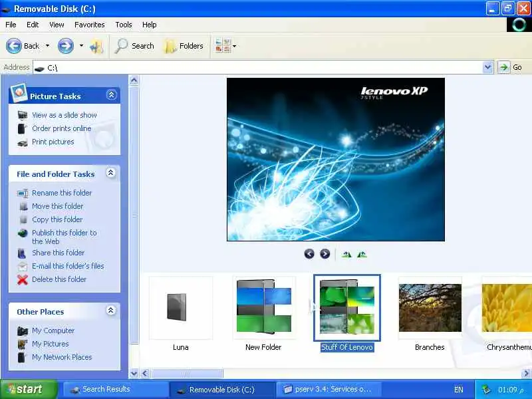Click the red X delete icon
This screenshot has height=399, width=532.
[23, 279]
